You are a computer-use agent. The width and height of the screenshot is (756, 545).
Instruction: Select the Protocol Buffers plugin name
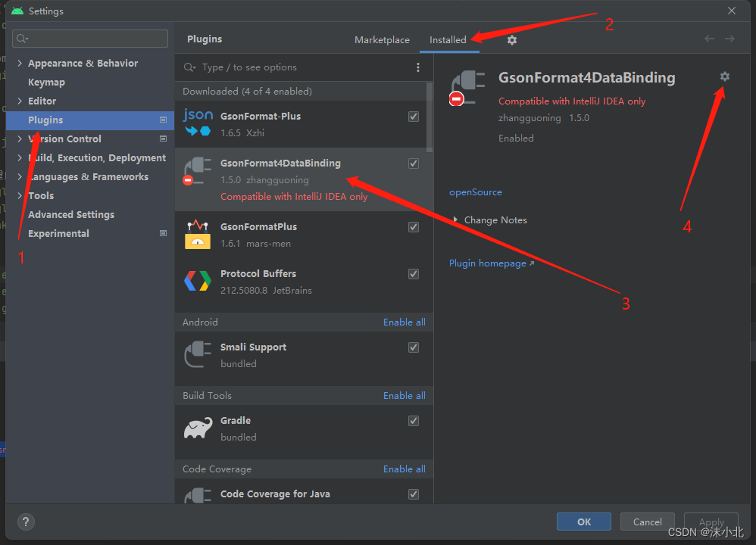tap(258, 274)
